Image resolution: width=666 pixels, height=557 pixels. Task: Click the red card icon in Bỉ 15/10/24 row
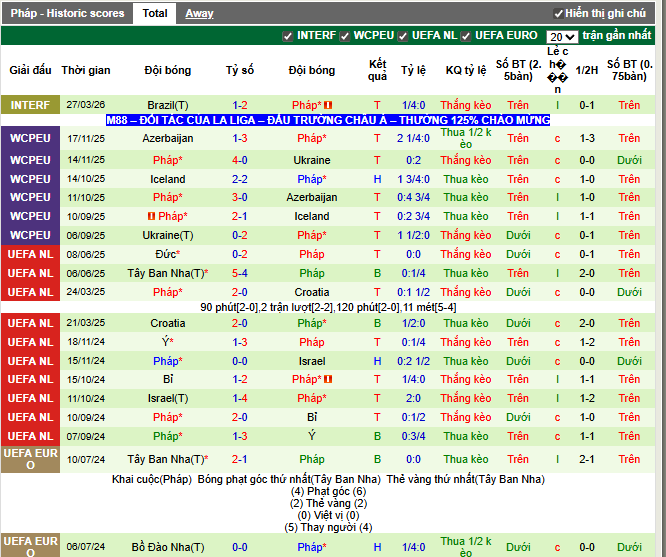click(328, 379)
